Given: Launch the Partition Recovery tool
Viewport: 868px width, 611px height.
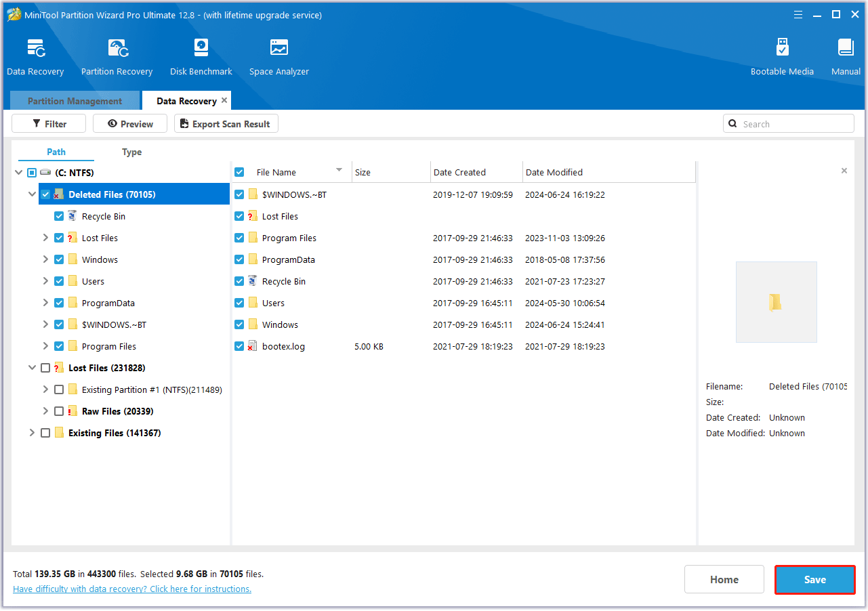Looking at the screenshot, I should pyautogui.click(x=117, y=58).
